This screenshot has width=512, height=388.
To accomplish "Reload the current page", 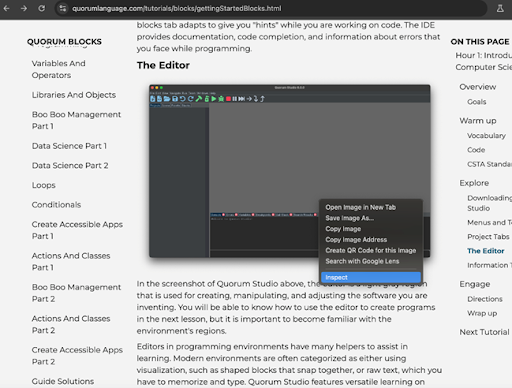I will [x=41, y=8].
